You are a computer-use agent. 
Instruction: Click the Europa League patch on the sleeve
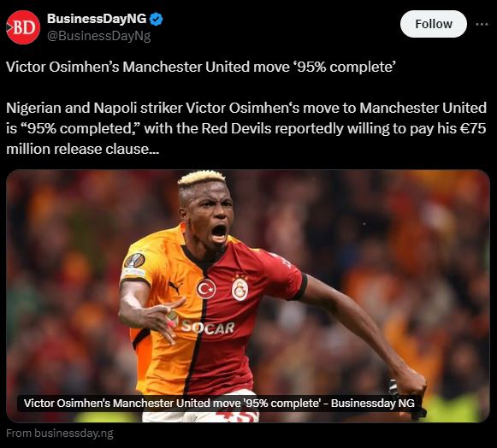[134, 261]
